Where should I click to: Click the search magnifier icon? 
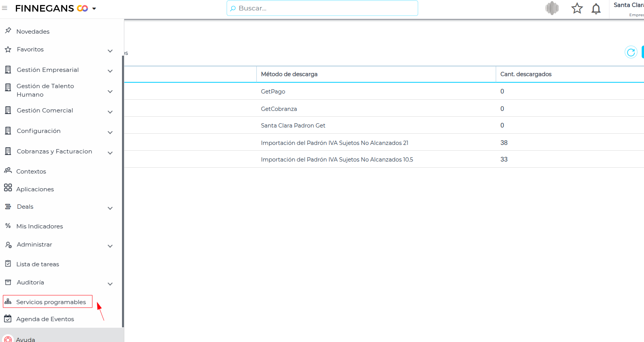pos(233,9)
